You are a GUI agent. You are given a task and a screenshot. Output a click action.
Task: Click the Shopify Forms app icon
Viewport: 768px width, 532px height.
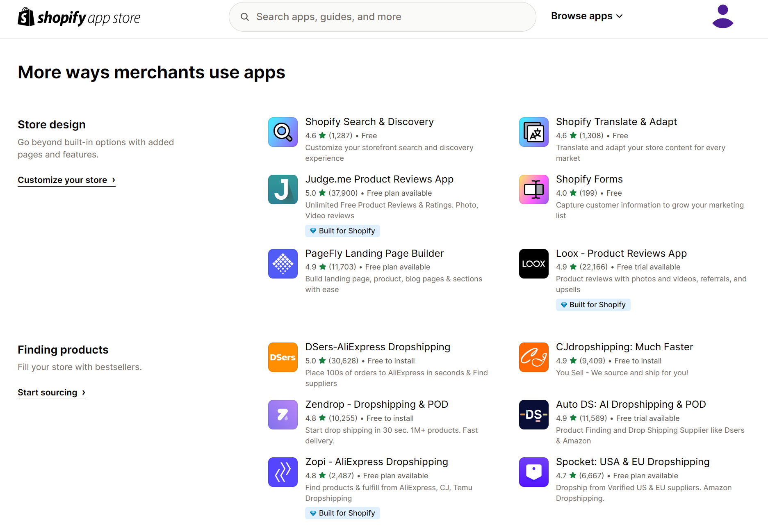(x=534, y=190)
